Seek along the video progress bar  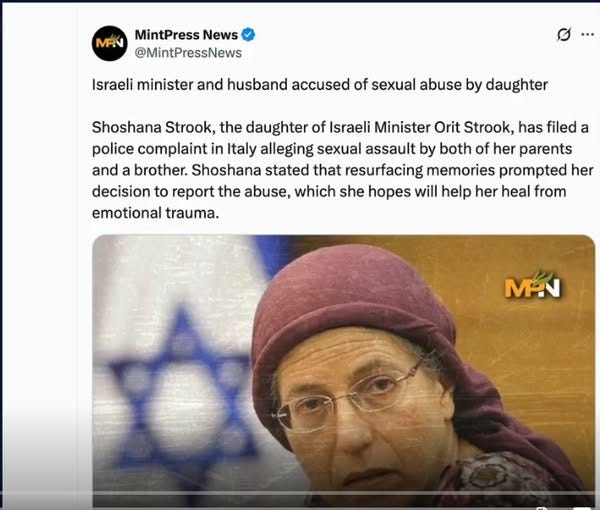tap(344, 494)
